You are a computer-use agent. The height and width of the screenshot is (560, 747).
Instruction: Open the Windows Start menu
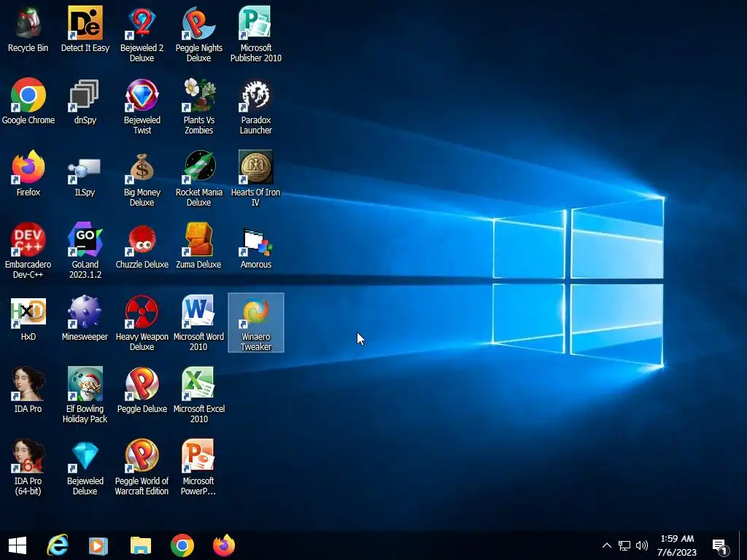(18, 545)
